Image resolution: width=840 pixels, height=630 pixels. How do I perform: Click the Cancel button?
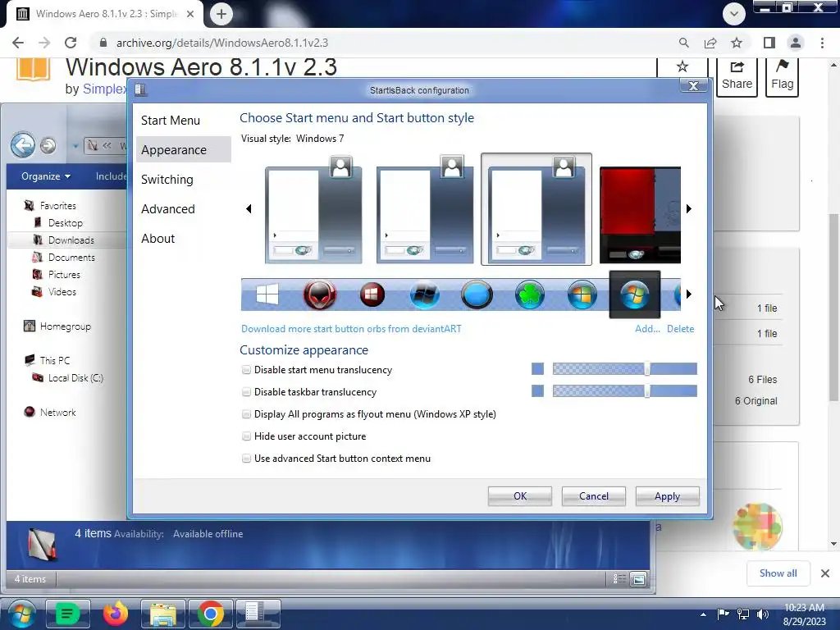click(x=594, y=496)
